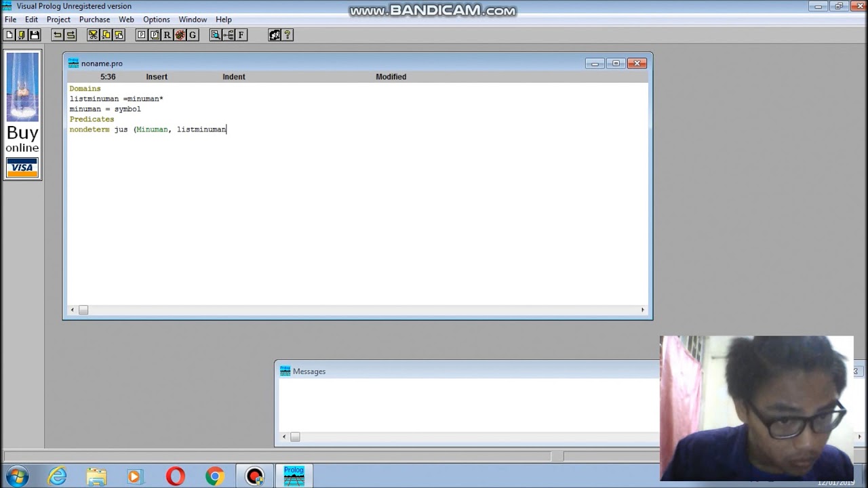Open Opera browser from taskbar
Image resolution: width=868 pixels, height=488 pixels.
pos(175,476)
